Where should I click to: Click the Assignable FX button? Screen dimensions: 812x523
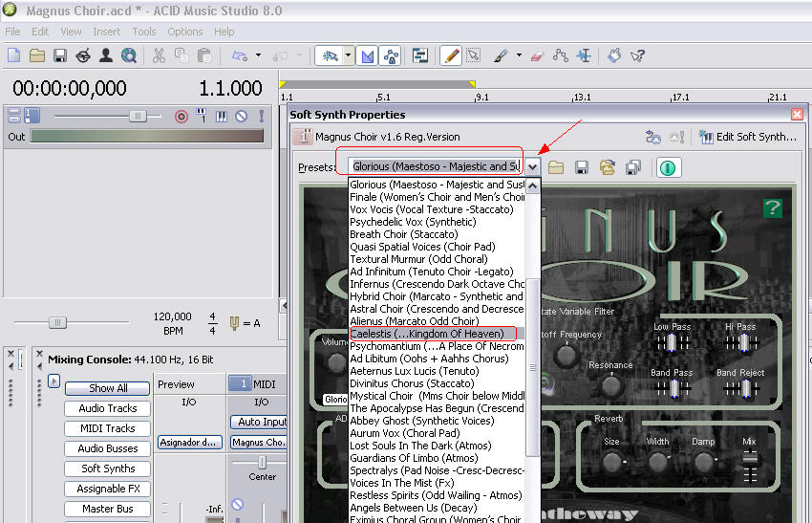point(108,489)
